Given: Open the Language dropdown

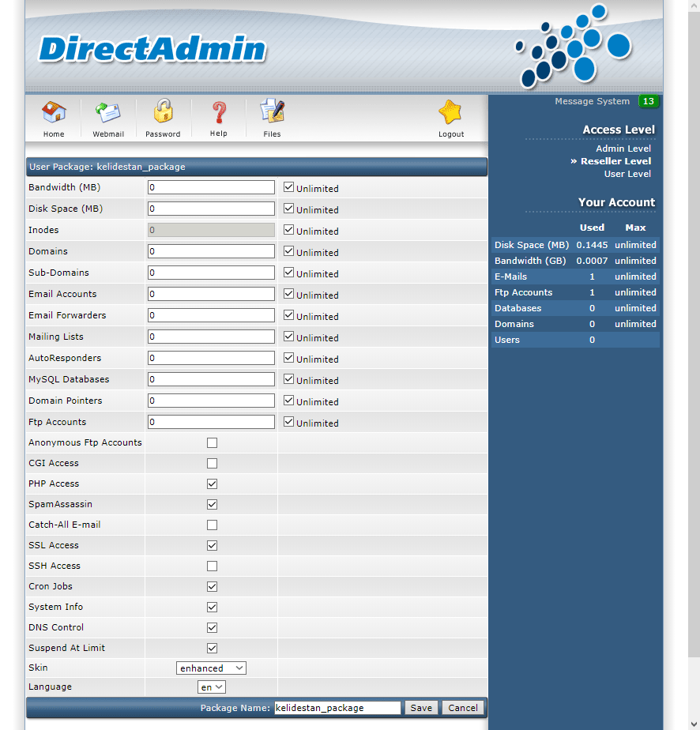Looking at the screenshot, I should [212, 687].
